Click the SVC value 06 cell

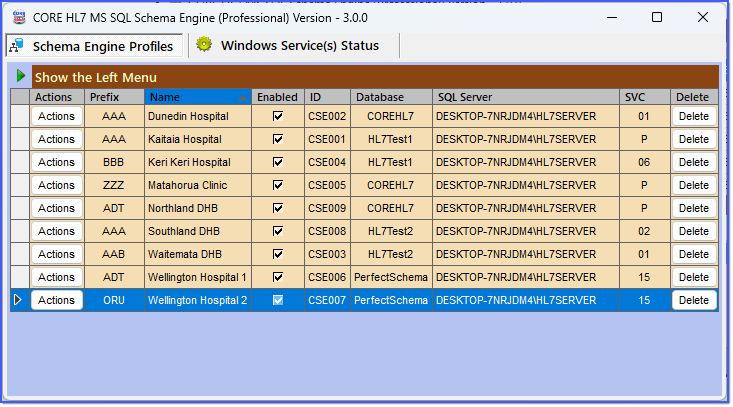tap(645, 162)
